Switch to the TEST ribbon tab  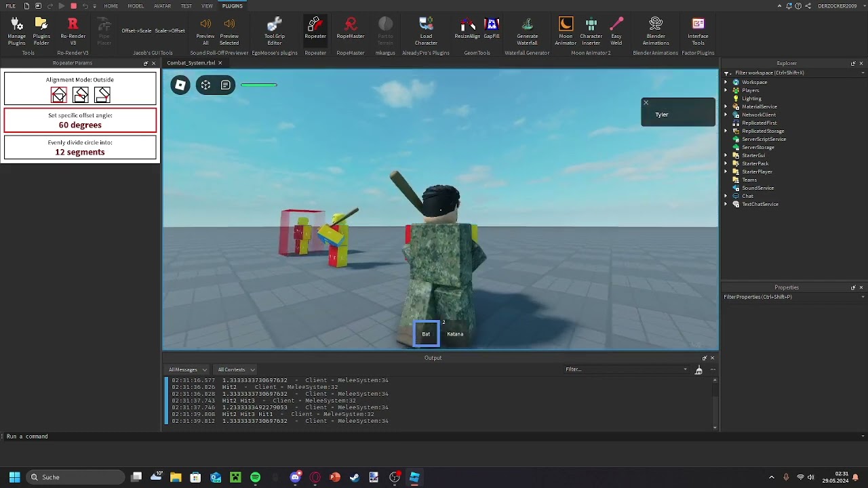[x=186, y=6]
